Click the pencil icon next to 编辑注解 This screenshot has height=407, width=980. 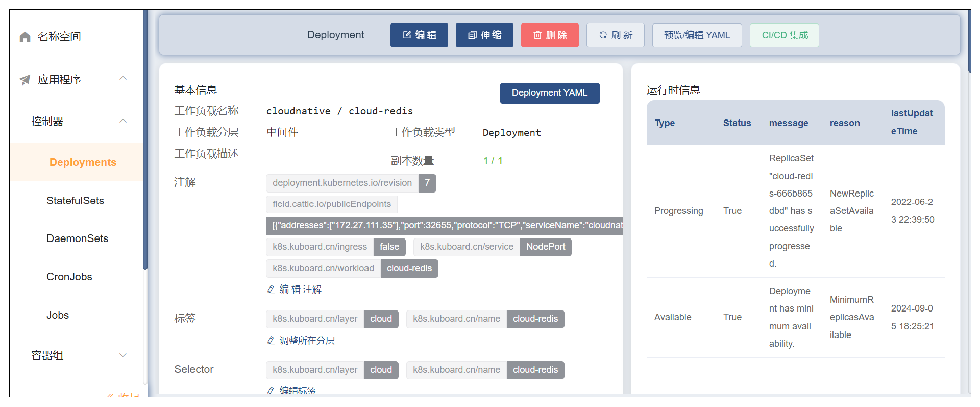(271, 290)
